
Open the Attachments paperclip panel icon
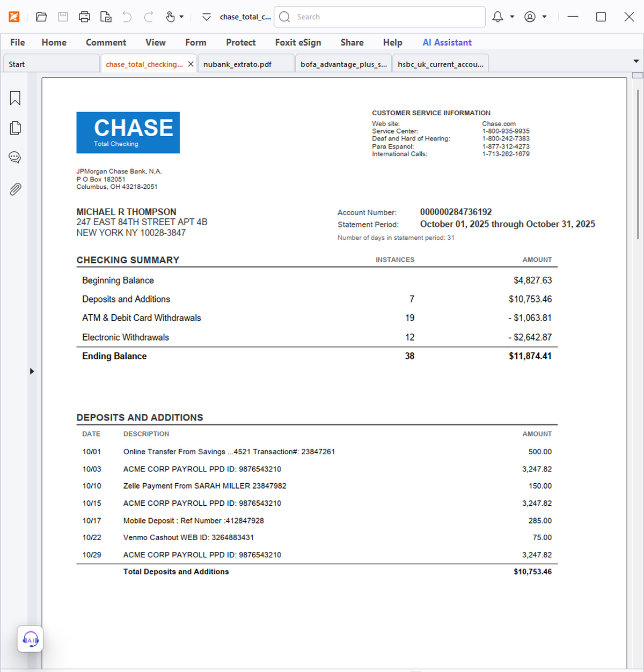(x=15, y=189)
